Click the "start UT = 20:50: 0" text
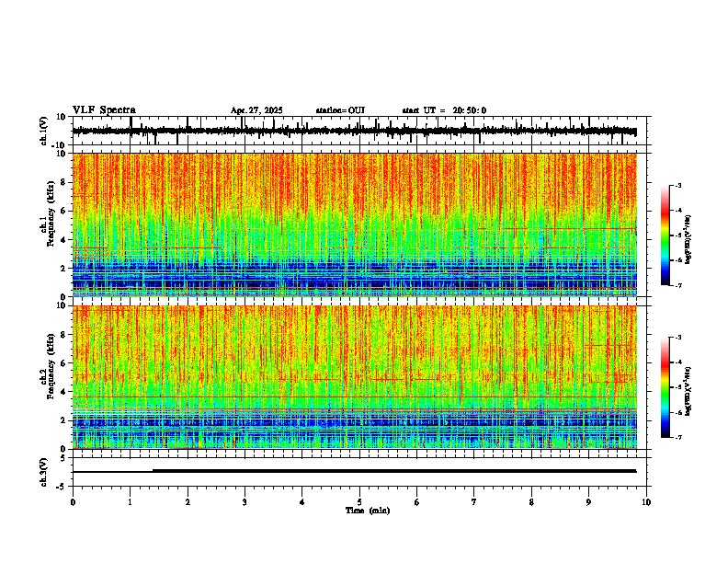Viewport: 728px width, 563px height. point(444,110)
